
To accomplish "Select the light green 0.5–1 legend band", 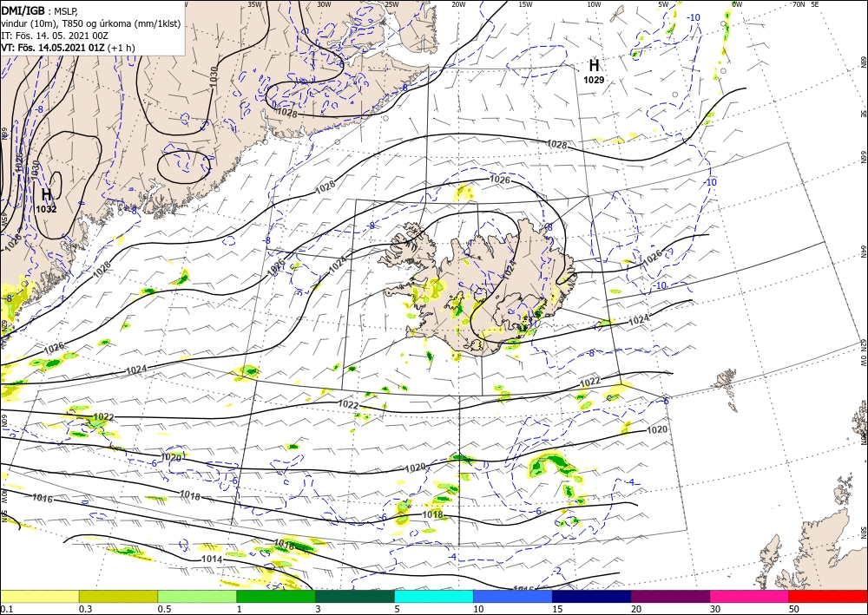I will point(197,596).
